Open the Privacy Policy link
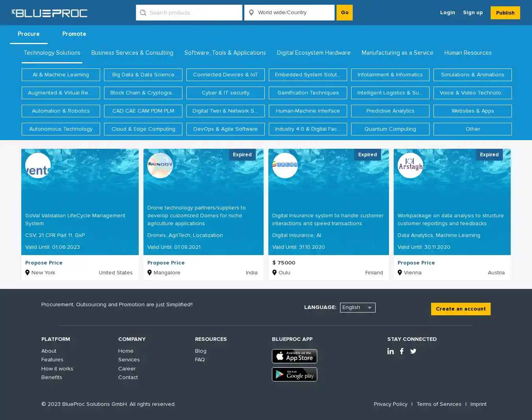The height and width of the screenshot is (420, 532). click(390, 404)
